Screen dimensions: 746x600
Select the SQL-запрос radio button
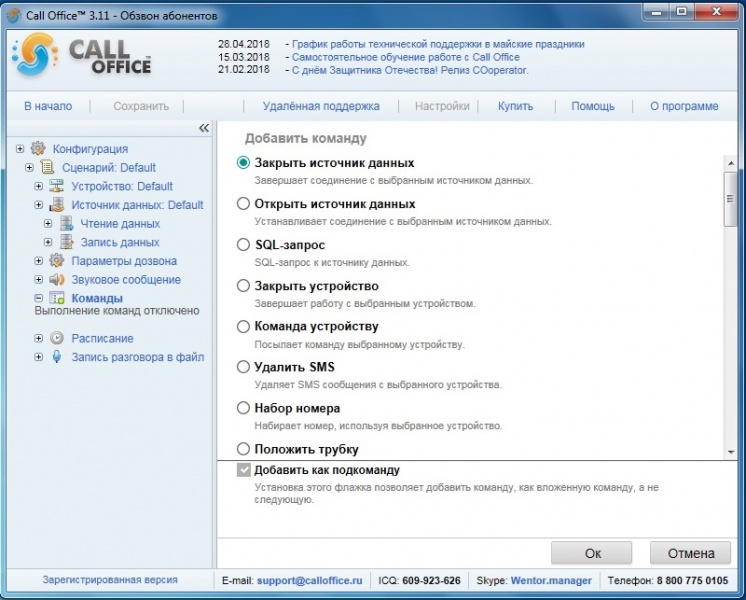coord(243,245)
